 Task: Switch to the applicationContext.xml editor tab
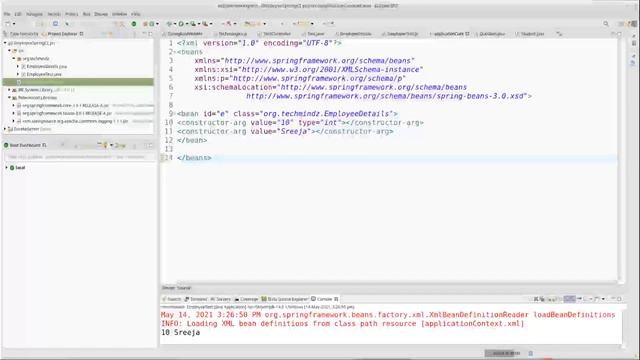448,34
